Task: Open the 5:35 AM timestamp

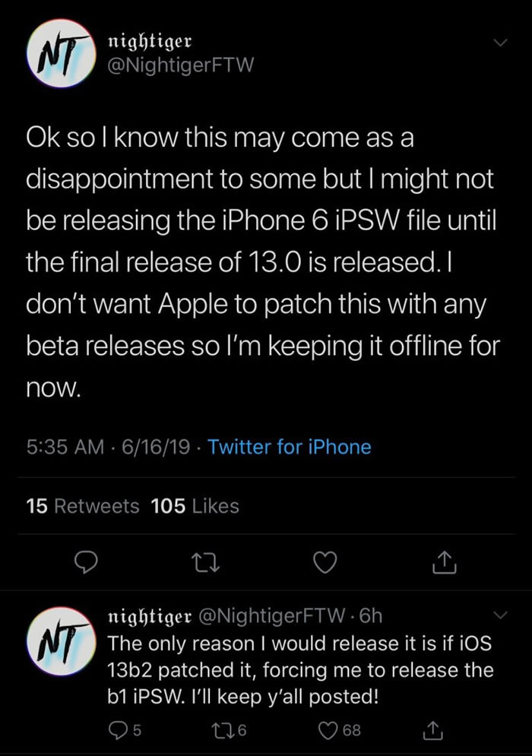Action: coord(64,447)
